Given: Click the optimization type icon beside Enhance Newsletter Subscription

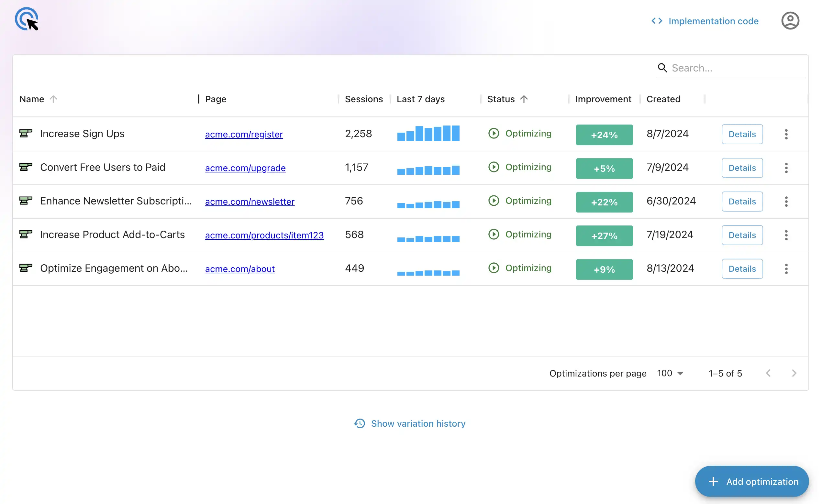Looking at the screenshot, I should tap(26, 201).
